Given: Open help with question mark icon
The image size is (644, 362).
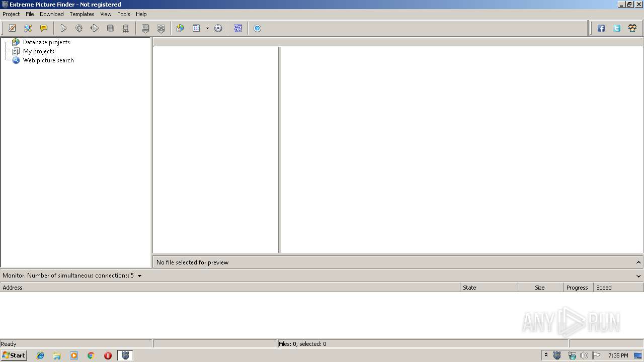Looking at the screenshot, I should pyautogui.click(x=257, y=29).
